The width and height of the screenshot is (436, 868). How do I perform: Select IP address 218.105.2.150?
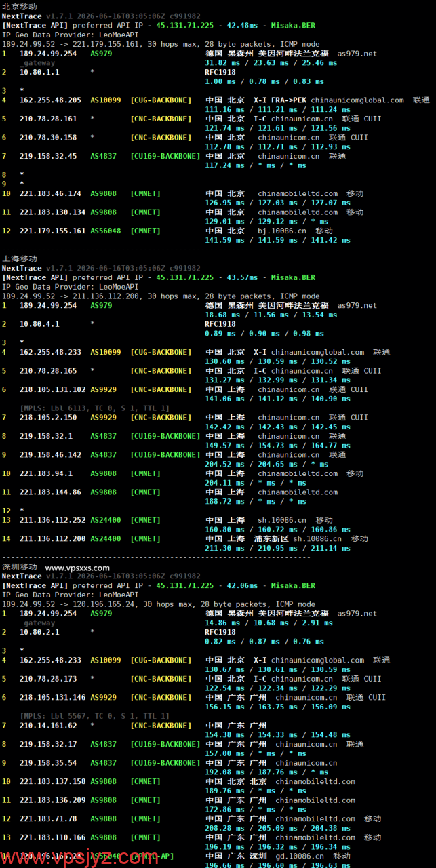click(48, 417)
